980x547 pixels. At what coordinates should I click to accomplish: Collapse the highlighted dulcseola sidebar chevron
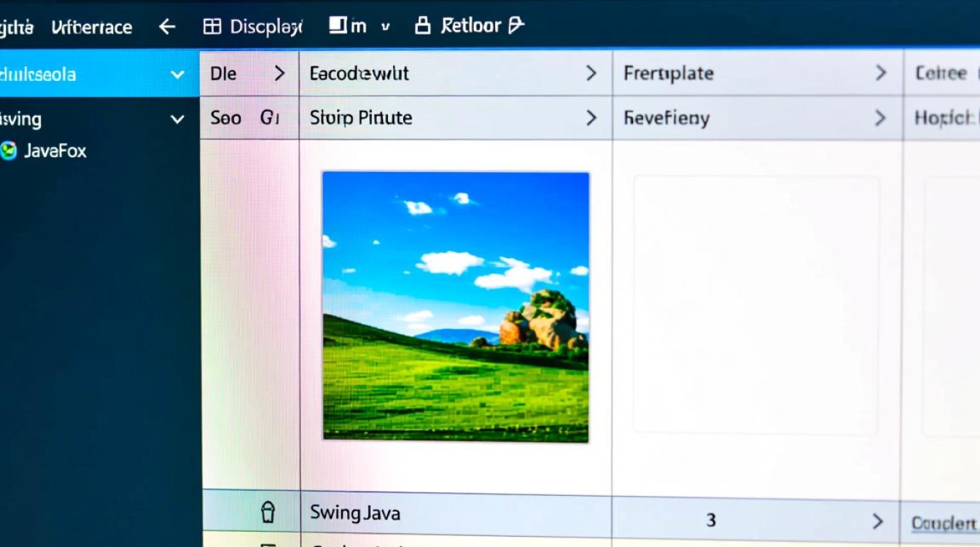coord(176,74)
